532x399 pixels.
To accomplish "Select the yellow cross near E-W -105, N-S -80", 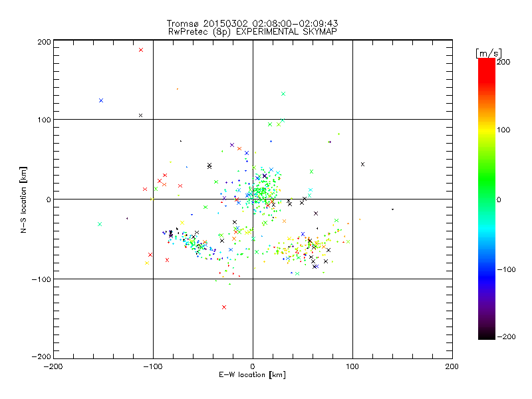I will tap(147, 263).
